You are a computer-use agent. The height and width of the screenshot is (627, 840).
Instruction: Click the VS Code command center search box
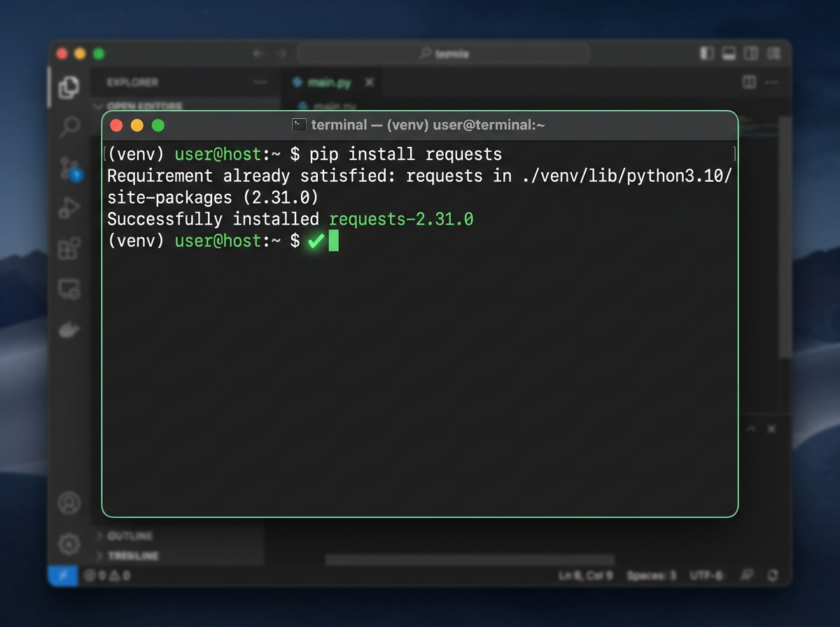point(443,54)
